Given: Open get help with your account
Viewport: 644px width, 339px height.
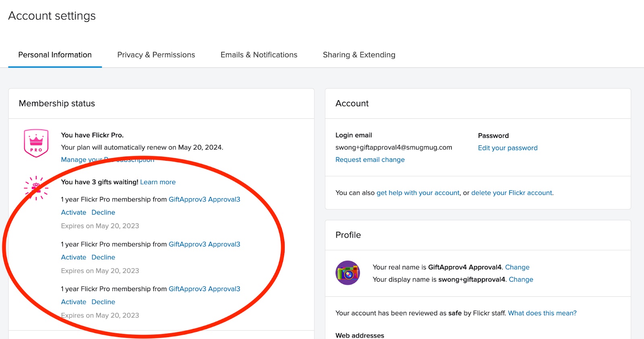Looking at the screenshot, I should coord(418,193).
